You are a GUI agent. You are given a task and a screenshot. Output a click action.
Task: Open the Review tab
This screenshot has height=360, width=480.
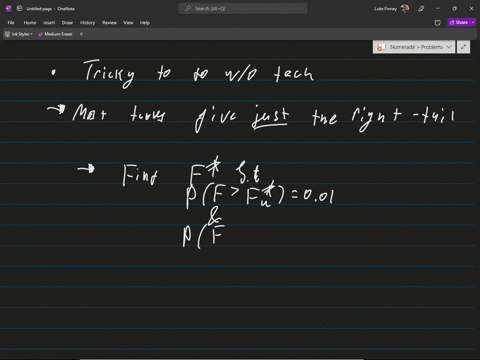click(109, 23)
